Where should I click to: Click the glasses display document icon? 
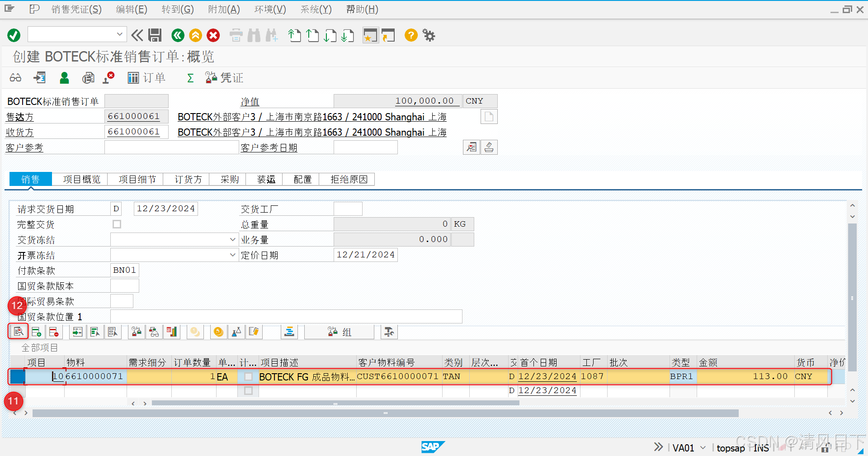[x=15, y=78]
